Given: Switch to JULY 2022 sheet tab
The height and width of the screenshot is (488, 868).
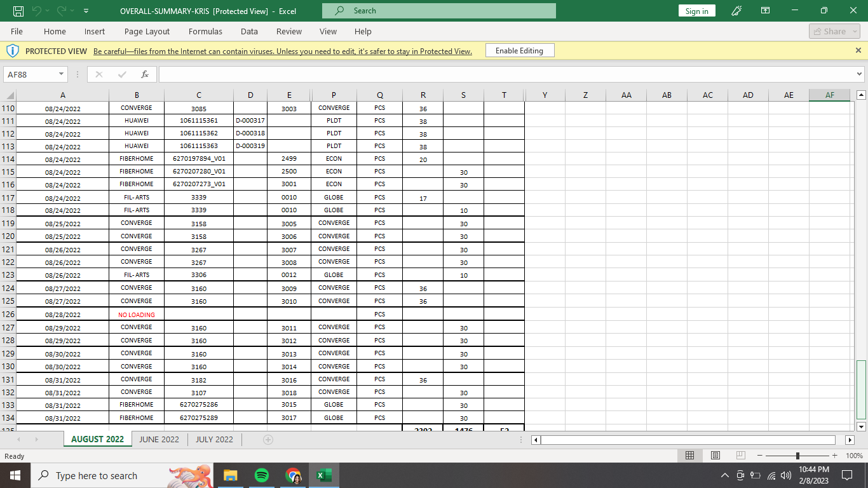Looking at the screenshot, I should 214,439.
